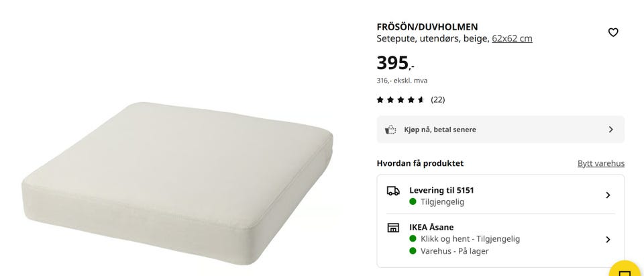This screenshot has width=644, height=276.
Task: Add product to favourites with heart icon
Action: (x=612, y=32)
